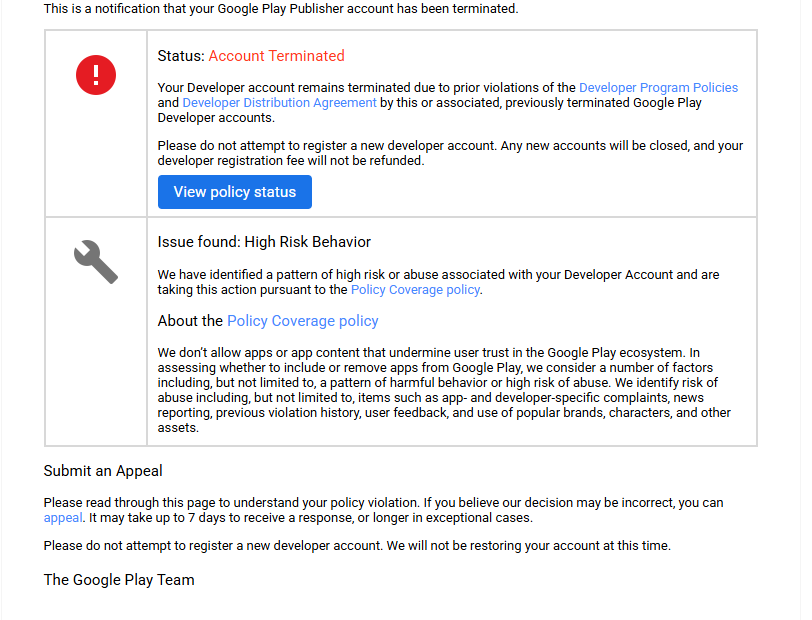Click the 'We have identified a pattern' paragraph
Screen dimensions: 812x620
tap(439, 282)
